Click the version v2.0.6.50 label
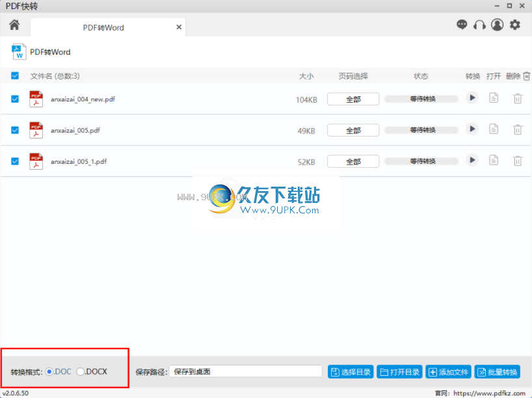This screenshot has width=532, height=398. coord(16,393)
